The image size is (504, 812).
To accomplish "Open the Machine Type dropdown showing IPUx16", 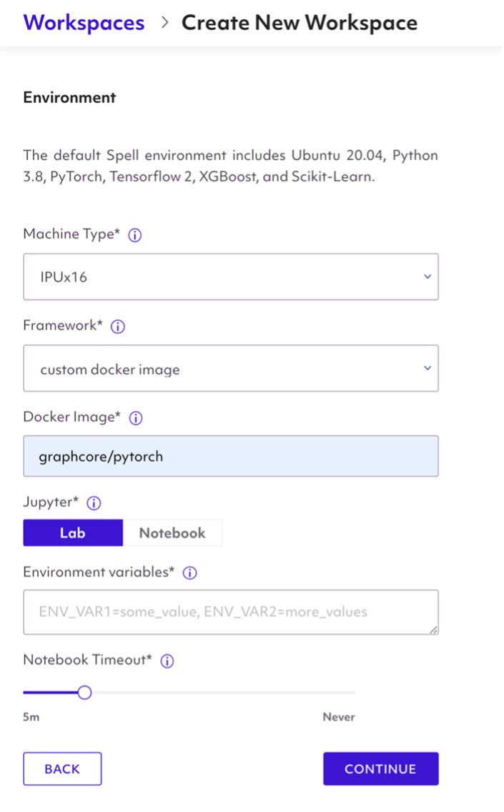I will point(230,277).
